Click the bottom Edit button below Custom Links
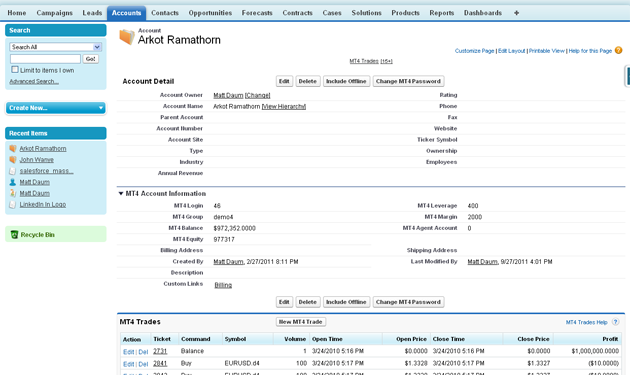This screenshot has height=375, width=630. [x=284, y=302]
